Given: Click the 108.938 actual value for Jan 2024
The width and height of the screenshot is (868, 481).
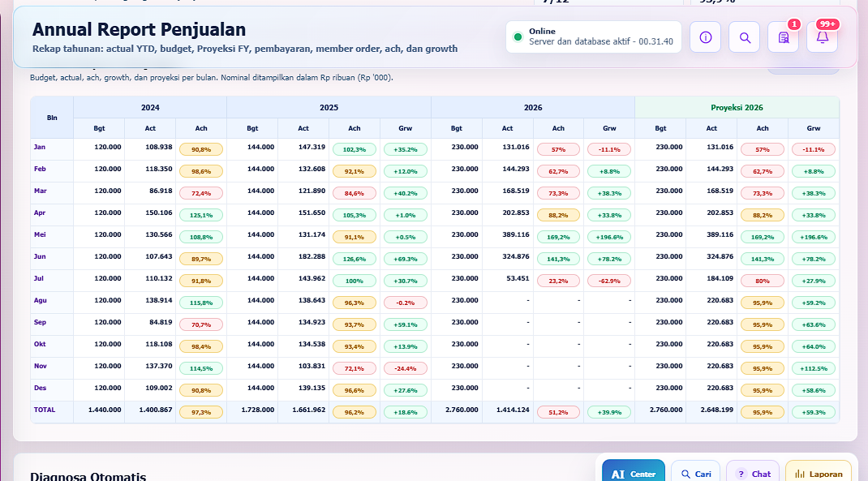Looking at the screenshot, I should [159, 148].
